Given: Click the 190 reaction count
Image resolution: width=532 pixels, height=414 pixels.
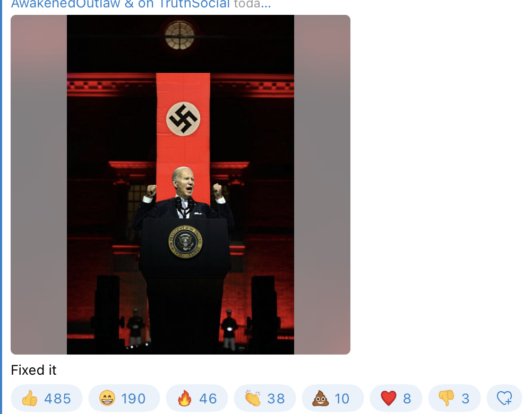Looking at the screenshot, I should click(x=133, y=399).
